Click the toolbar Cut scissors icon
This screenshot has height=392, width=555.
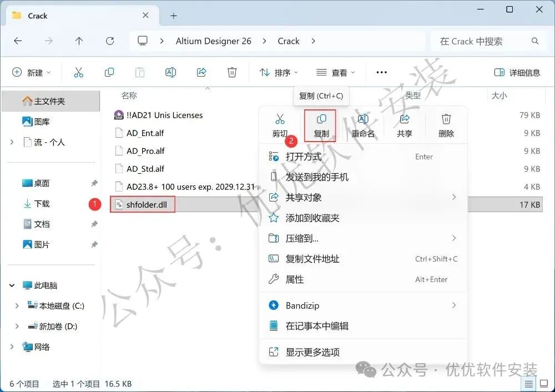pyautogui.click(x=79, y=73)
